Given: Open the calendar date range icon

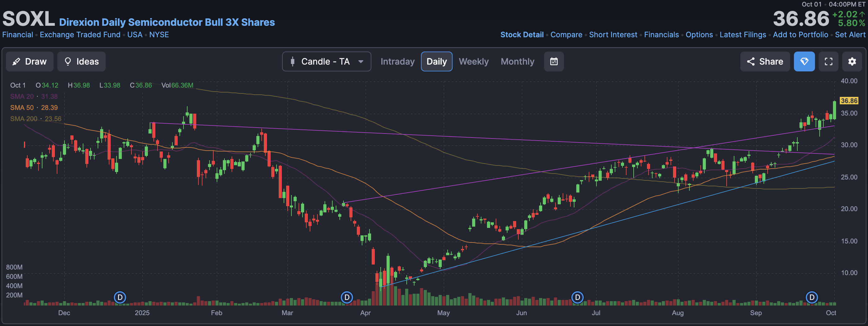Looking at the screenshot, I should pos(554,61).
